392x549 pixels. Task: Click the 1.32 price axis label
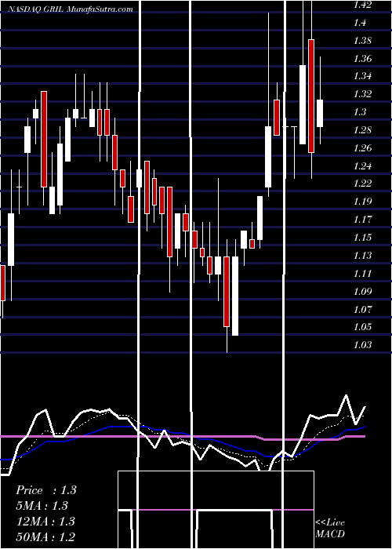[x=362, y=94]
